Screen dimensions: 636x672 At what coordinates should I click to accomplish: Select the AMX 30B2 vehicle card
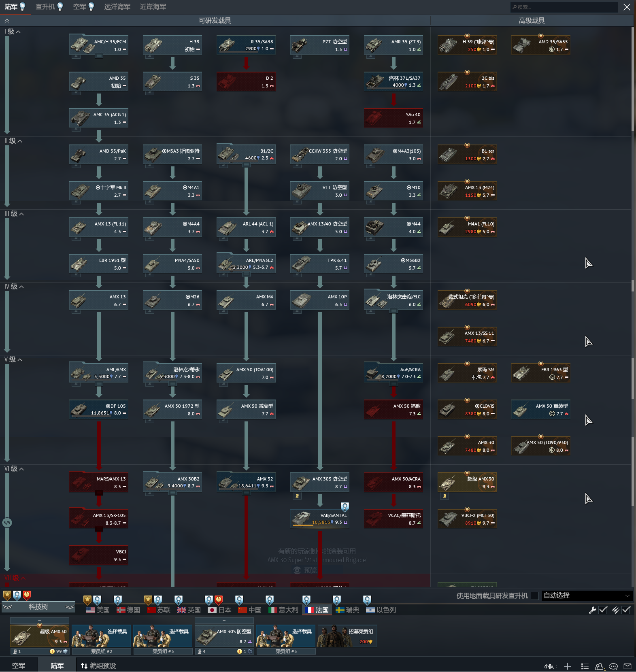coord(172,482)
